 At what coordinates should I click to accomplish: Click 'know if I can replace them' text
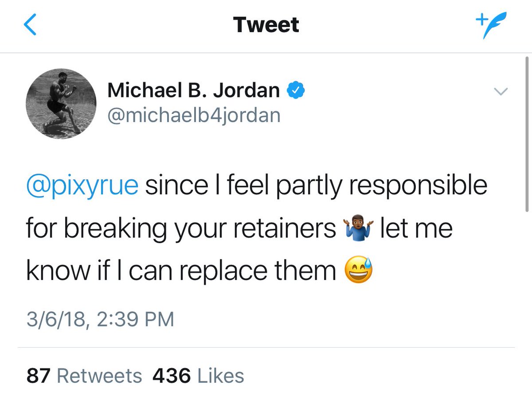[x=181, y=271]
